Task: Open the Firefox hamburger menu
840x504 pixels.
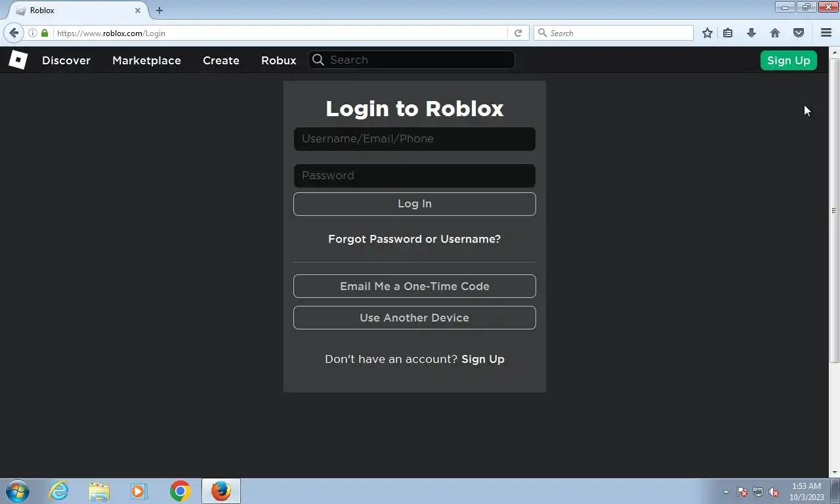Action: click(826, 33)
